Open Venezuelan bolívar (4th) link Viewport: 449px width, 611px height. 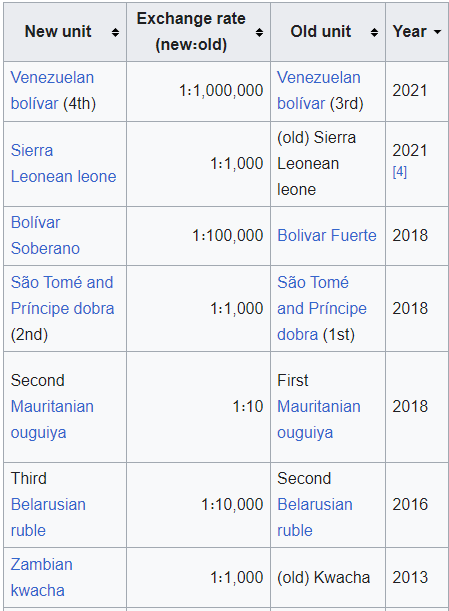pos(52,90)
